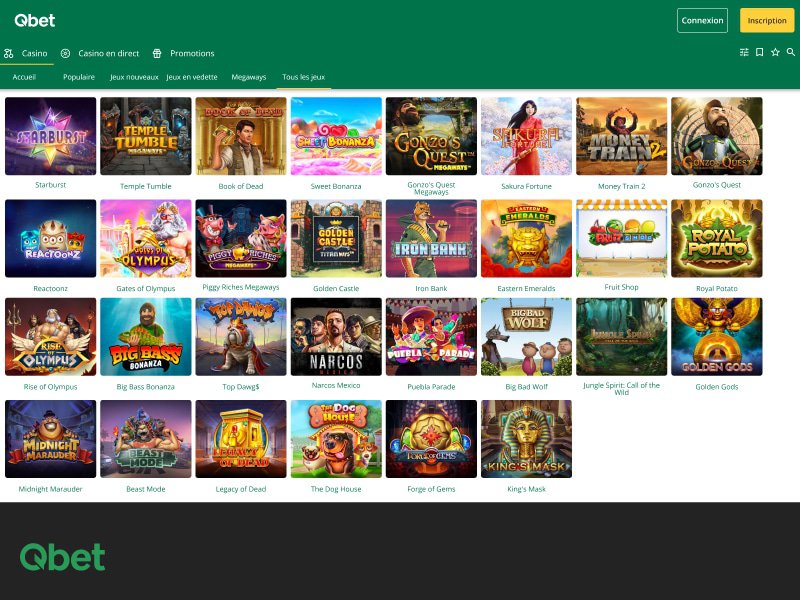Click the Gonzo's Quest title link
The height and width of the screenshot is (600, 800).
pyautogui.click(x=717, y=185)
